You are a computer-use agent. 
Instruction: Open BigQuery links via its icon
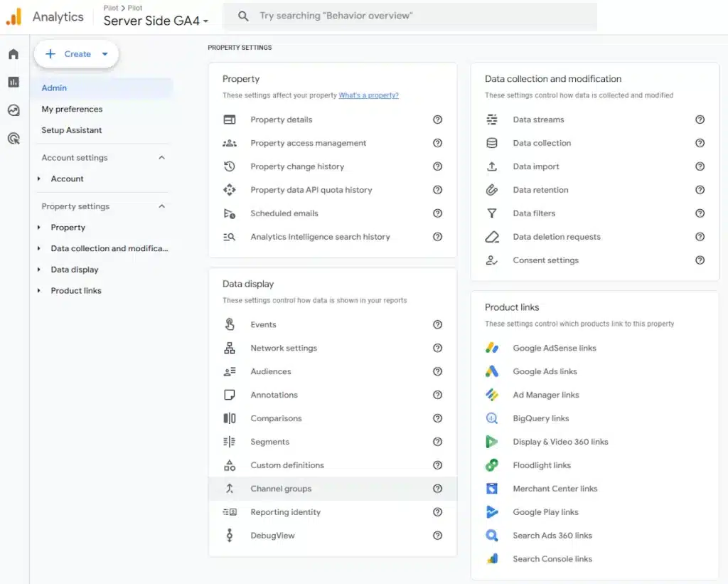(493, 418)
